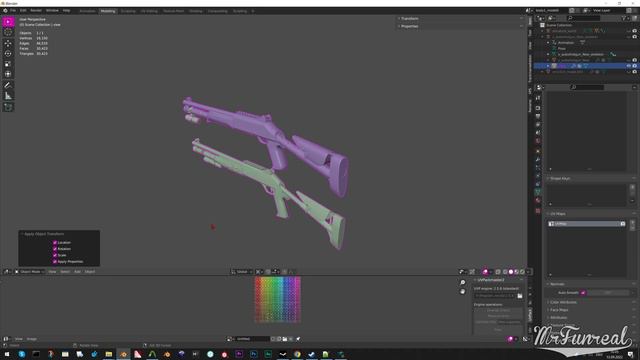Select the UVMap entry in UV Maps list

586,224
